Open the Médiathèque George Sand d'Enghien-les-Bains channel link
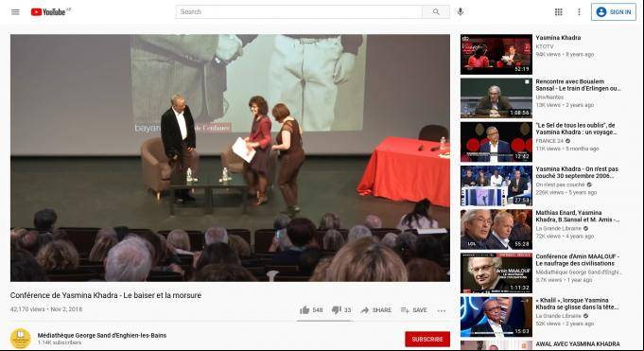This screenshot has width=644, height=351. (x=102, y=335)
